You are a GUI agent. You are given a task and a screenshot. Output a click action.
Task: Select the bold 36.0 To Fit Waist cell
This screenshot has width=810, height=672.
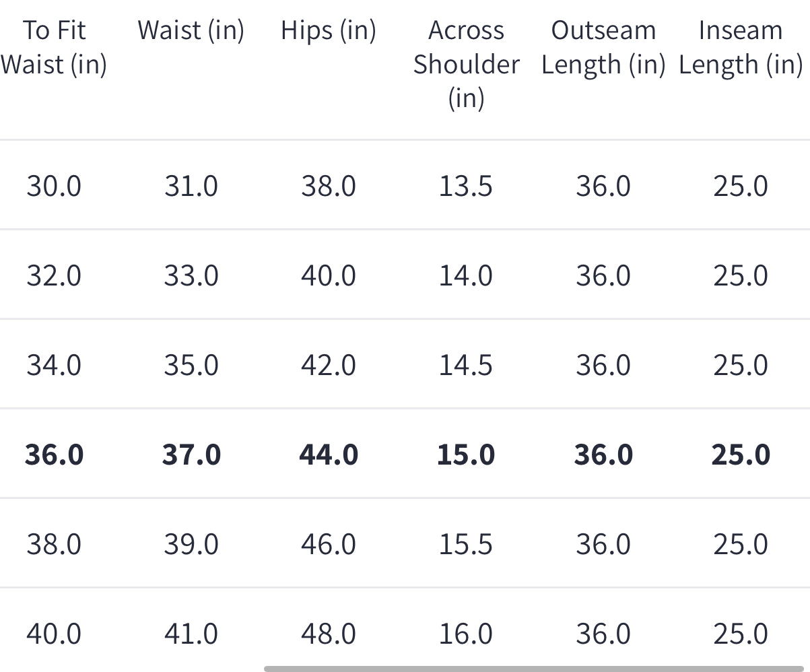click(54, 455)
